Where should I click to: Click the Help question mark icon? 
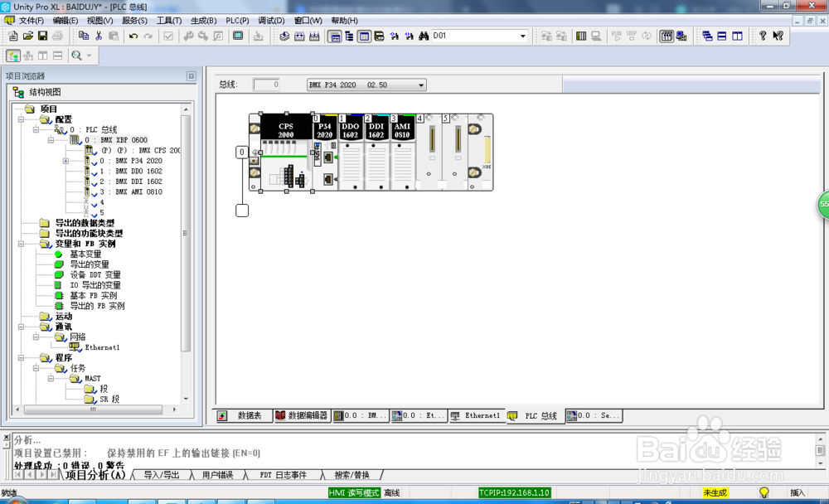click(x=763, y=36)
